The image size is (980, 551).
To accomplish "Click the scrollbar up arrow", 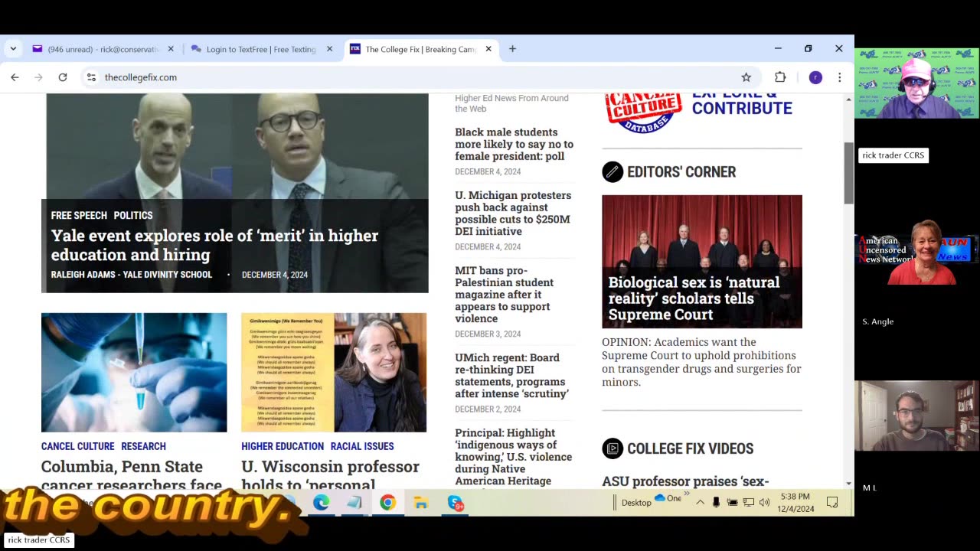I will pyautogui.click(x=848, y=99).
